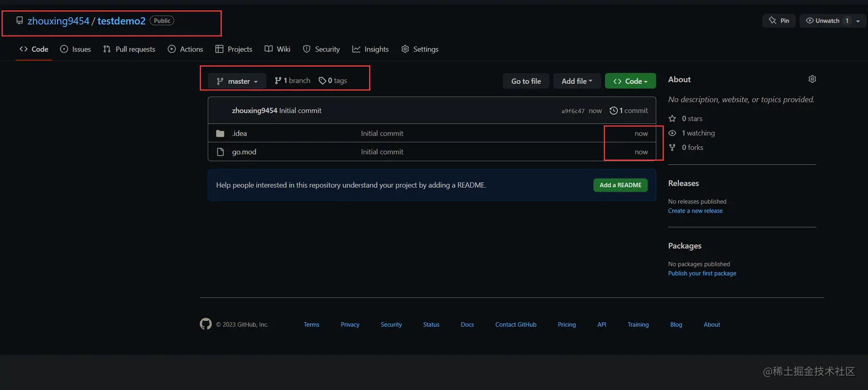Switch to the Code tab
This screenshot has height=390, width=868.
coord(34,49)
